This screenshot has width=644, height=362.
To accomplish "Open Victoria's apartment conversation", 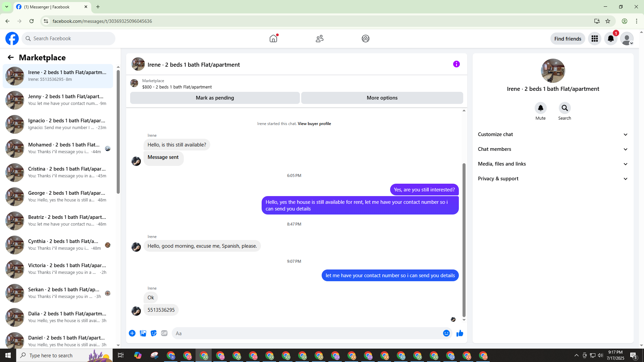I will tap(58, 269).
